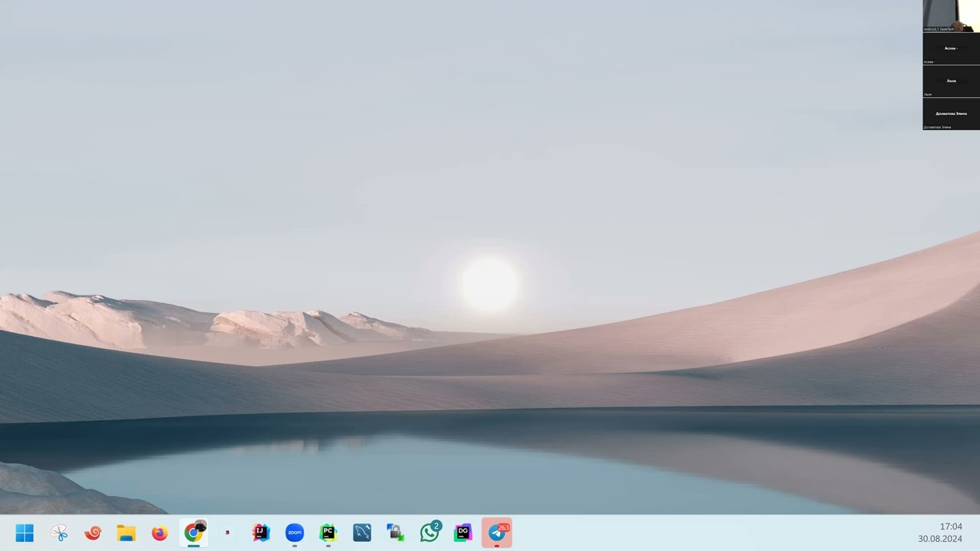Open the clock showing 17:04

tap(951, 527)
